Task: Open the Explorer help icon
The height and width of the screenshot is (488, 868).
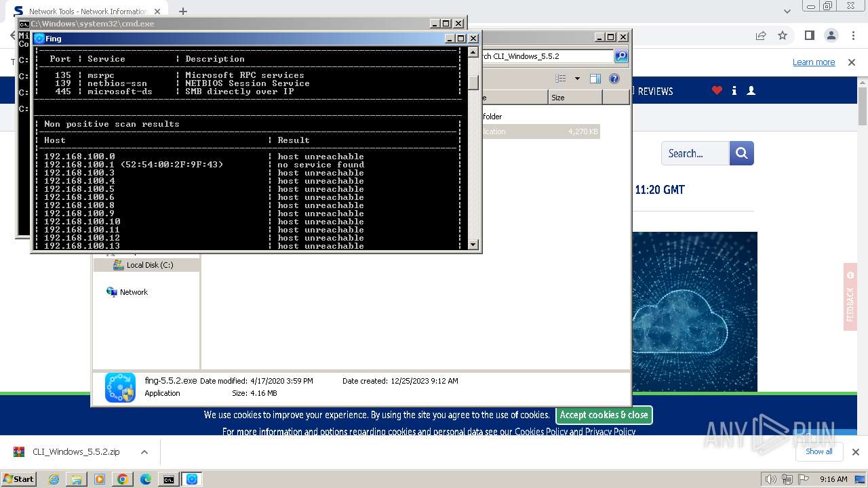Action: pos(614,79)
